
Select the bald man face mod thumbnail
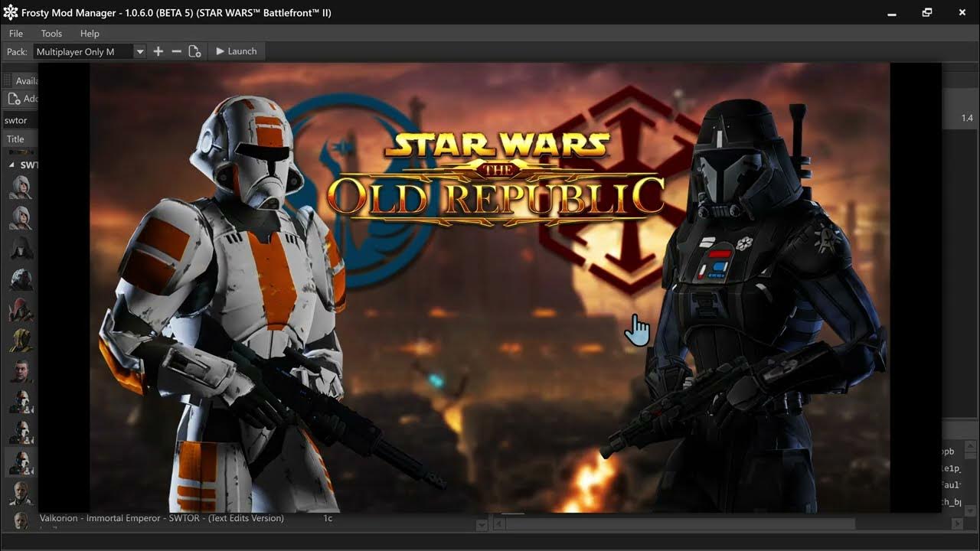point(21,371)
